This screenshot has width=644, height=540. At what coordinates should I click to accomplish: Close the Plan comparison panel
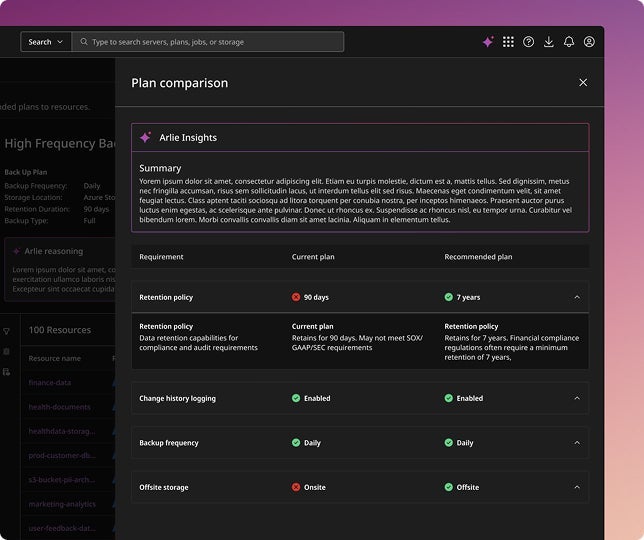coord(583,83)
